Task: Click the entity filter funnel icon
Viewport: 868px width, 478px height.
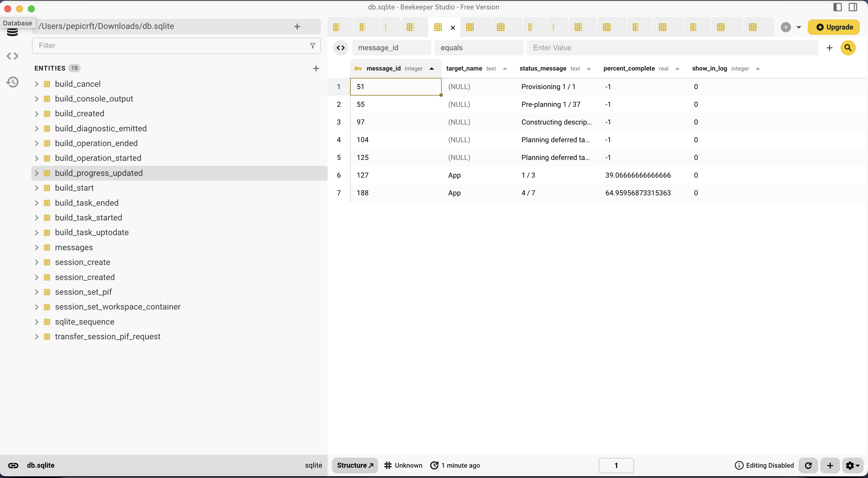Action: click(312, 46)
